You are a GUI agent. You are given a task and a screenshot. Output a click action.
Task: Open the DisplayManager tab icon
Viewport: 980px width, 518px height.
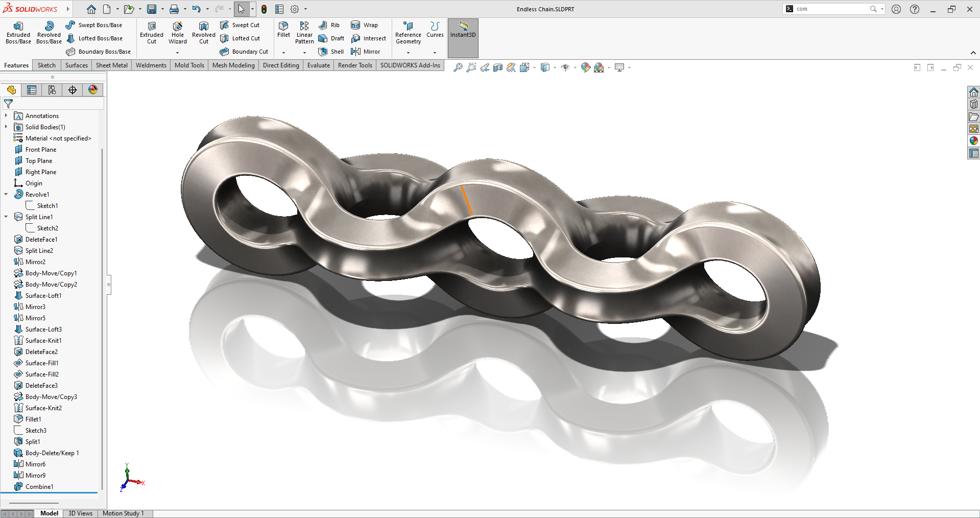[93, 90]
